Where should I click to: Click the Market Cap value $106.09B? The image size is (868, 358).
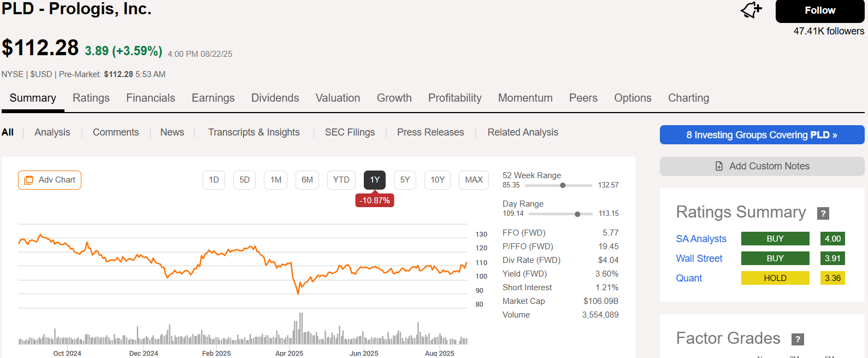click(x=601, y=301)
